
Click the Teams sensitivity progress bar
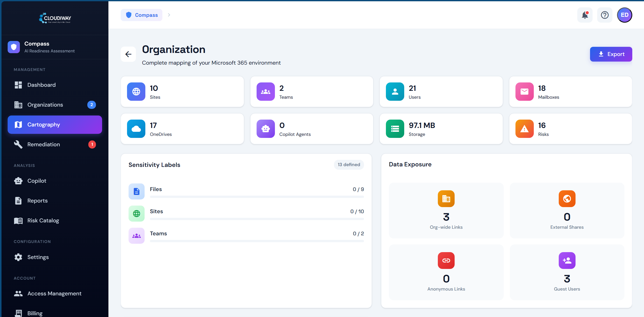click(x=257, y=241)
